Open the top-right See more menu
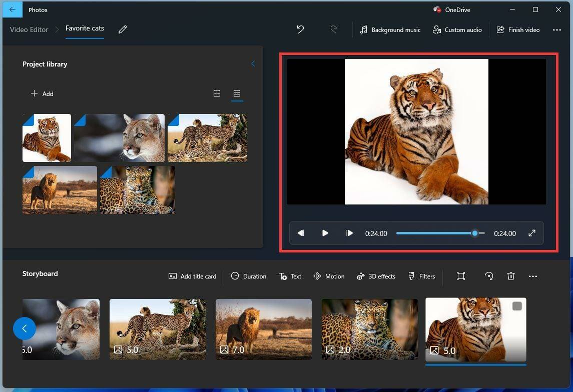The height and width of the screenshot is (392, 573). pos(557,30)
